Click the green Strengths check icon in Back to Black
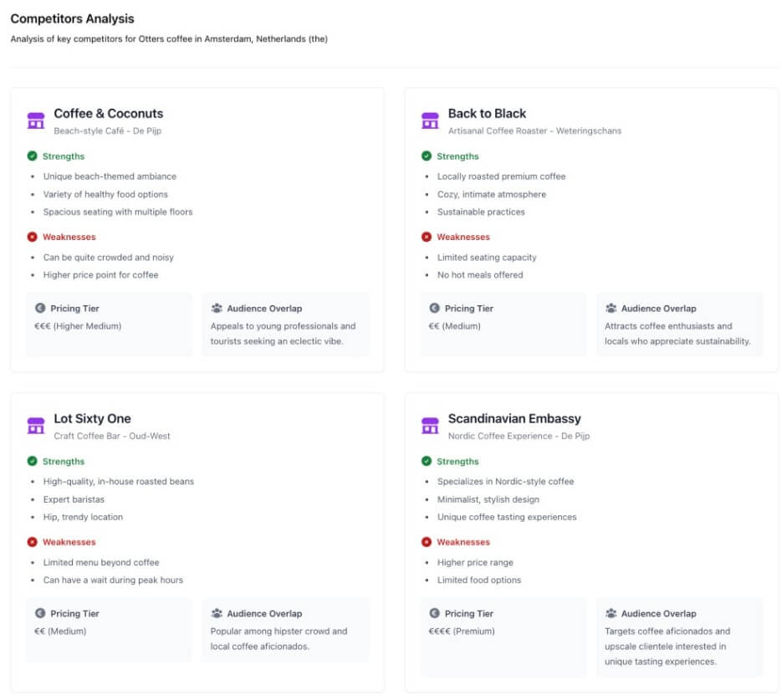 (427, 156)
